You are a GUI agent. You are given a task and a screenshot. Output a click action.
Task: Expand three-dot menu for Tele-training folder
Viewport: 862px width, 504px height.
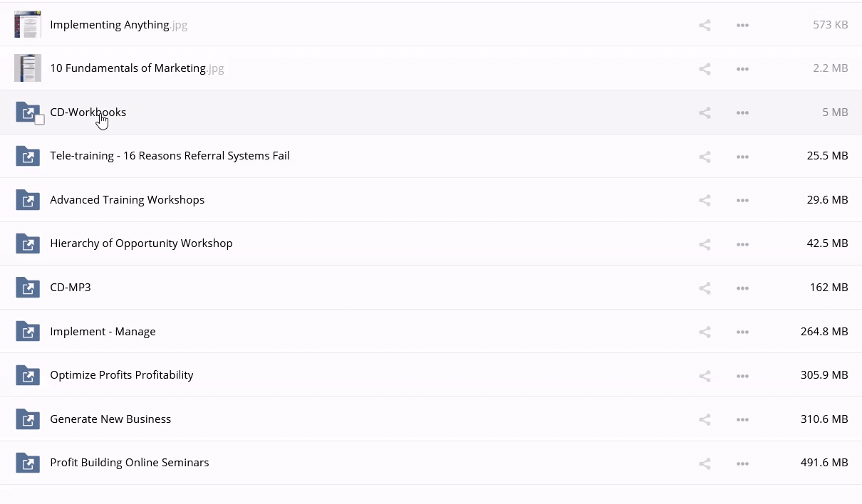point(742,157)
